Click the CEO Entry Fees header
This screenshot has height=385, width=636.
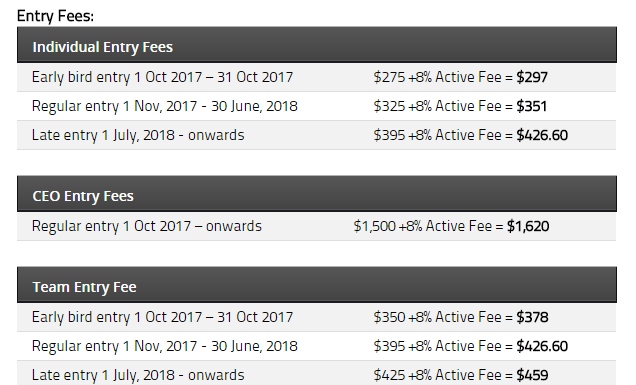[316, 194]
